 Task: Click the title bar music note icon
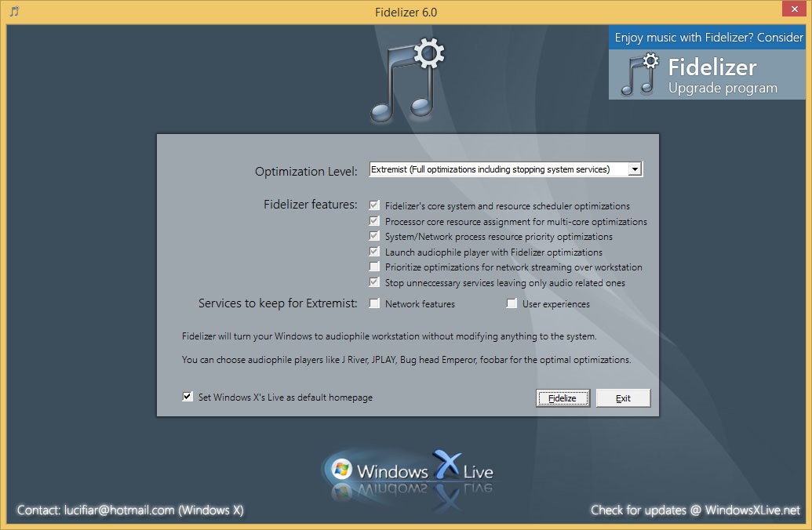(14, 11)
